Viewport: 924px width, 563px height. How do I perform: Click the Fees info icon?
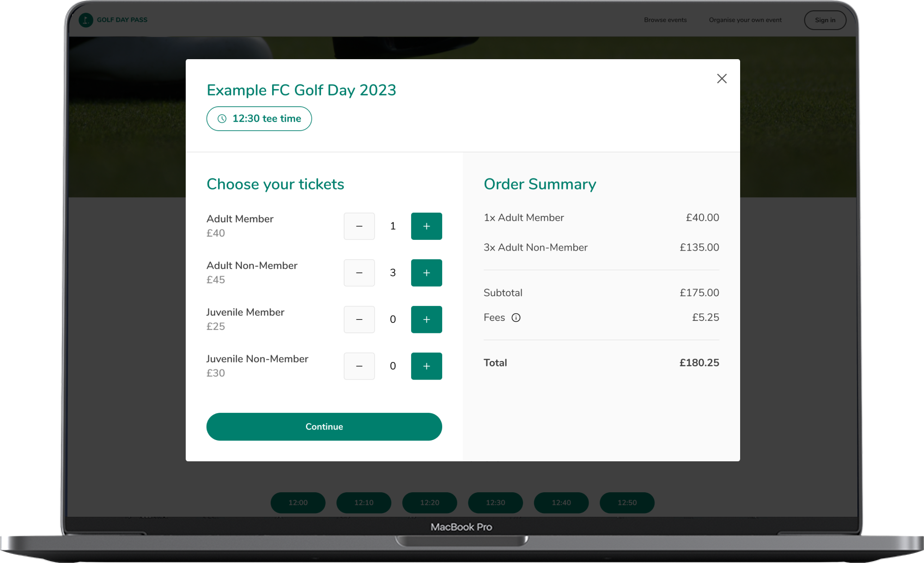click(516, 318)
